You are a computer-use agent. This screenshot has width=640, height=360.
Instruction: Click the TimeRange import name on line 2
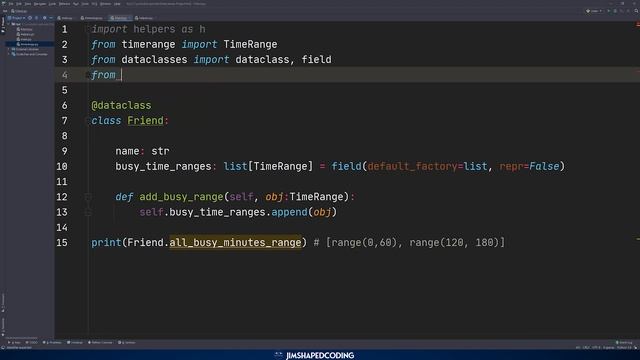[x=250, y=44]
